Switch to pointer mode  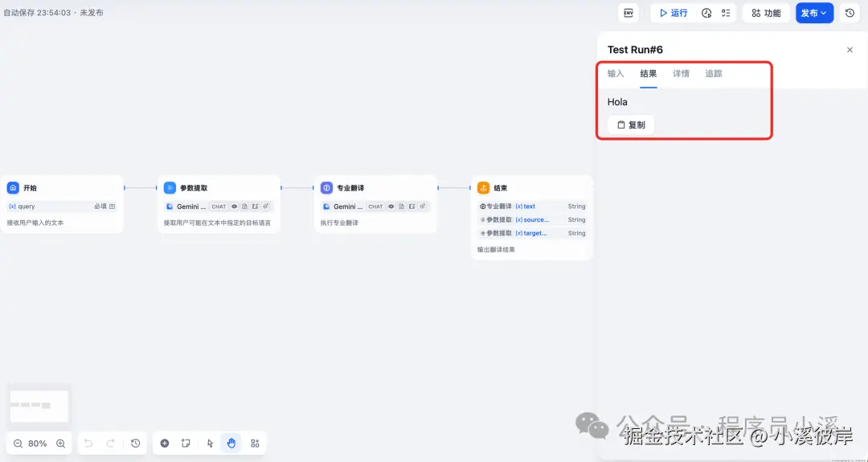(x=210, y=444)
